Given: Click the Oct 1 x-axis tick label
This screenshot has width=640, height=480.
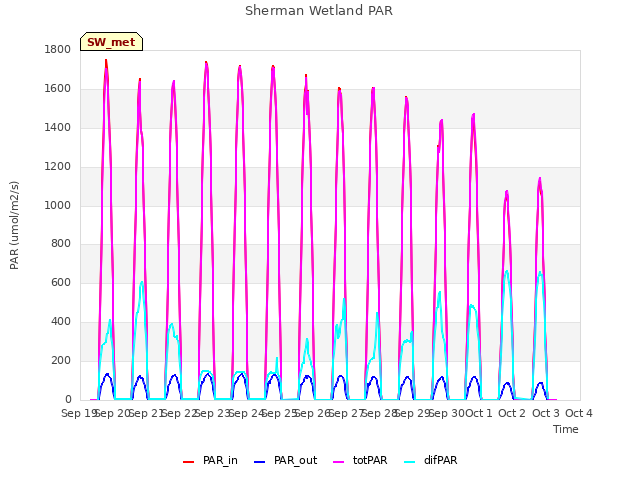Looking at the screenshot, I should pyautogui.click(x=479, y=413).
